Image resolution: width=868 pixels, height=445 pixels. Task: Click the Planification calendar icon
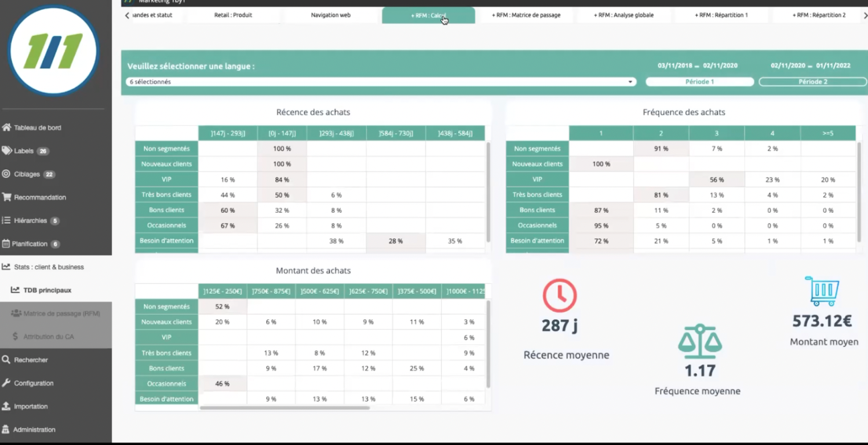tap(6, 243)
